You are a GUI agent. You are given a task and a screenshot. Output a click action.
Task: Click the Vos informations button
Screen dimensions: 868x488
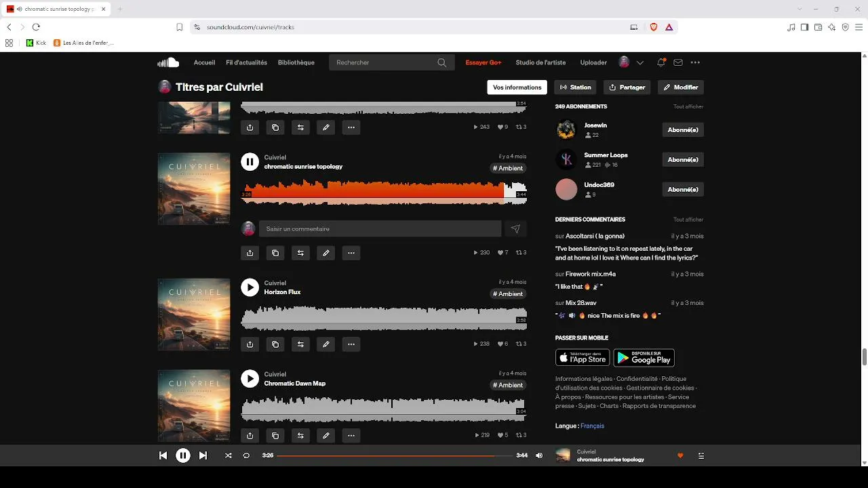[x=517, y=87]
